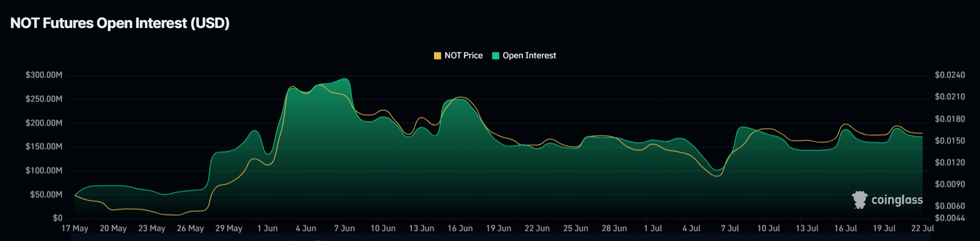Click the $0.0044 right price axis label

point(950,218)
